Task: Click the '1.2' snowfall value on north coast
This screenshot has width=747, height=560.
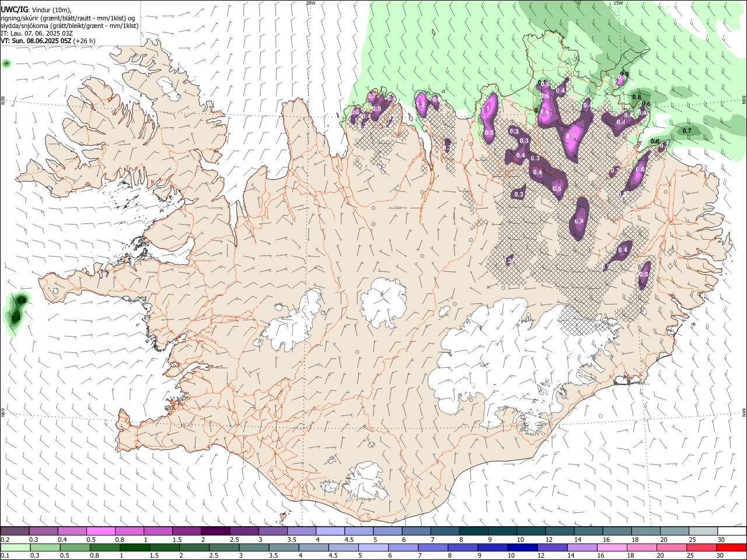Action: (420, 105)
